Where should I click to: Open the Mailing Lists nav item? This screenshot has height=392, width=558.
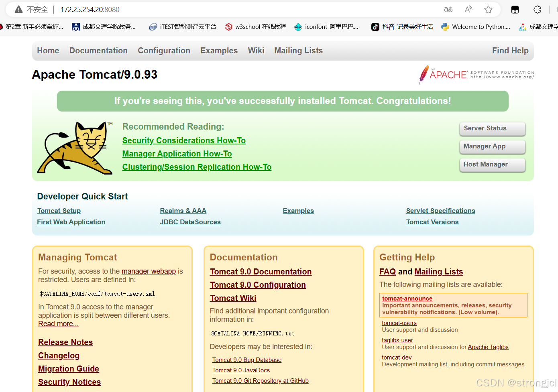coord(298,51)
